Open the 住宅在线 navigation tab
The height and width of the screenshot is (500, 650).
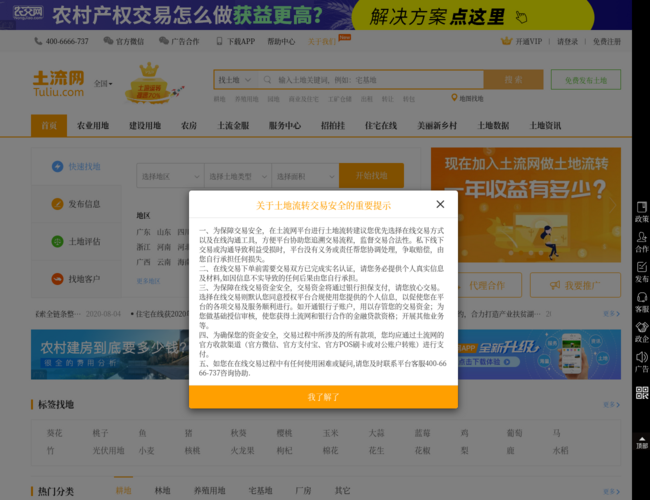coord(381,126)
